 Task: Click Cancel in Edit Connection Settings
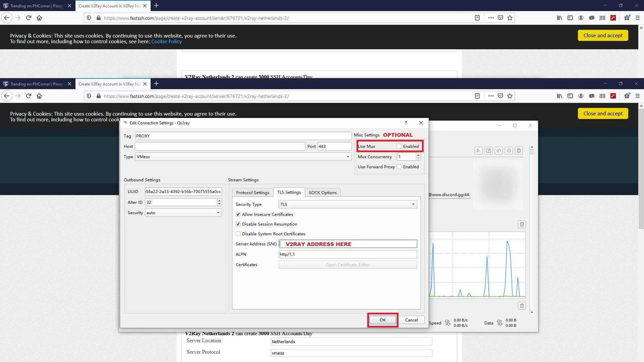[x=411, y=320]
